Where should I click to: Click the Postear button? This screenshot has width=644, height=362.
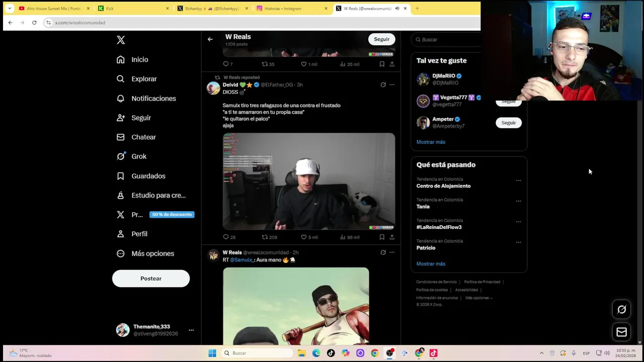[x=151, y=279]
